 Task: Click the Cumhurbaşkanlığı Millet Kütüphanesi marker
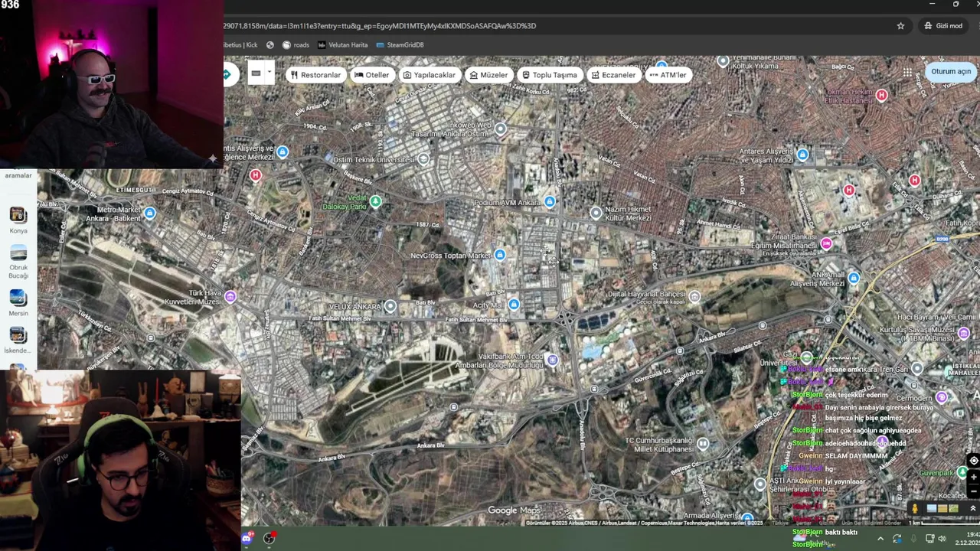(x=703, y=443)
